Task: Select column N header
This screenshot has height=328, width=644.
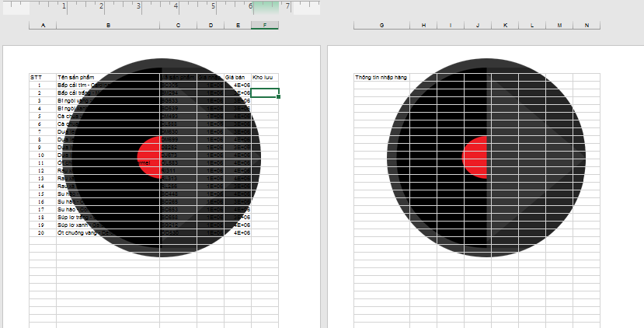Action: coord(587,25)
